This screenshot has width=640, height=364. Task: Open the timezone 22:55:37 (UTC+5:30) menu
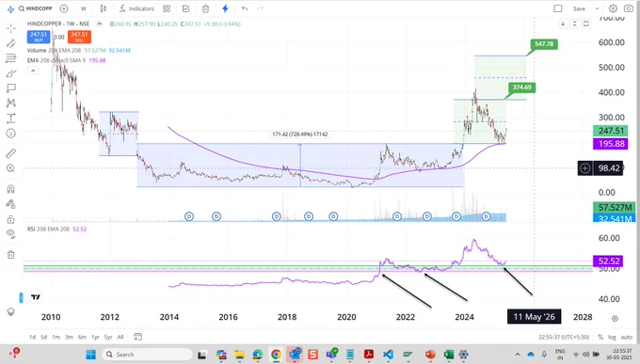pyautogui.click(x=564, y=337)
